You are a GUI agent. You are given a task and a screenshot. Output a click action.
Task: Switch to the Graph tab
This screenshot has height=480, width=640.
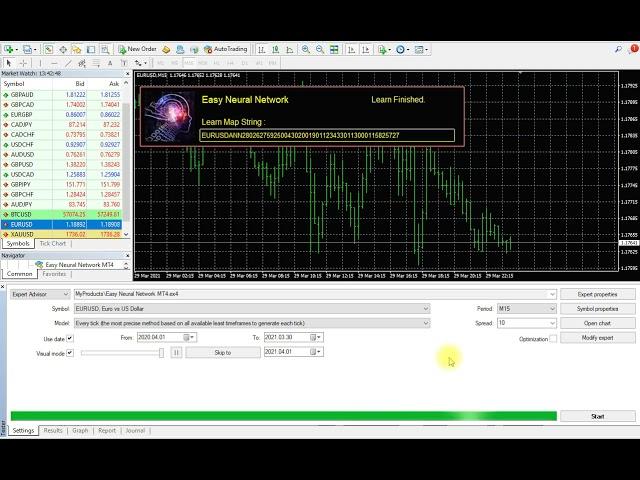tap(80, 430)
